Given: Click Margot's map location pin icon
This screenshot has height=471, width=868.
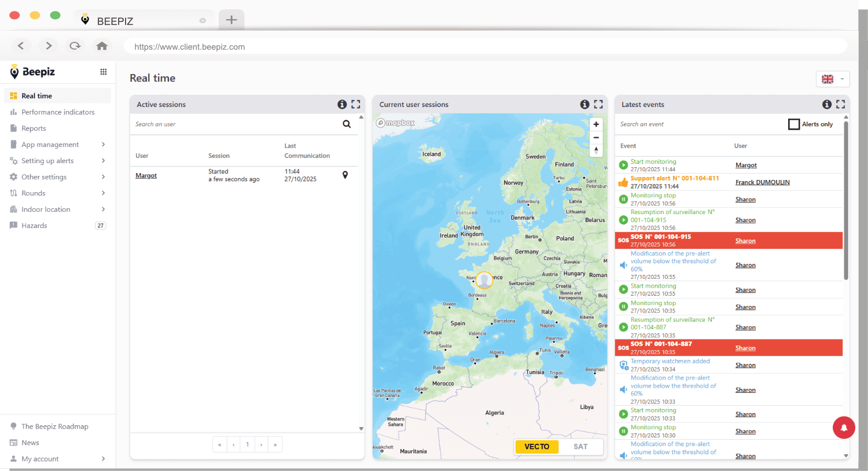Looking at the screenshot, I should tap(345, 175).
